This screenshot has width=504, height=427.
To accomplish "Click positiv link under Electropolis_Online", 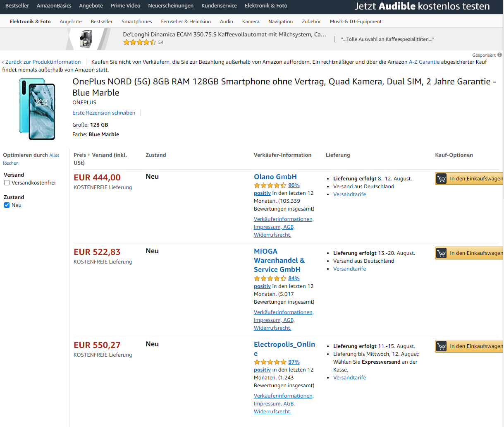I will pos(262,370).
